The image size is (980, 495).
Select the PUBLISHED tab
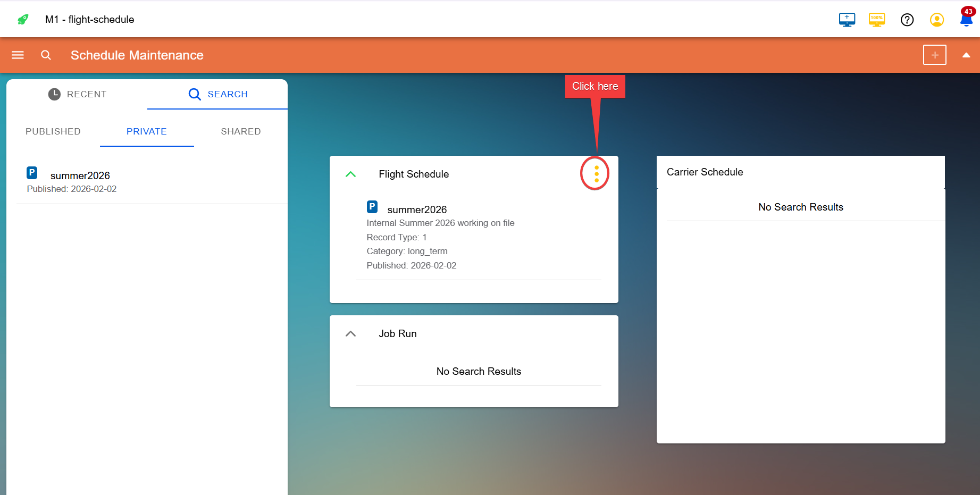(x=53, y=131)
